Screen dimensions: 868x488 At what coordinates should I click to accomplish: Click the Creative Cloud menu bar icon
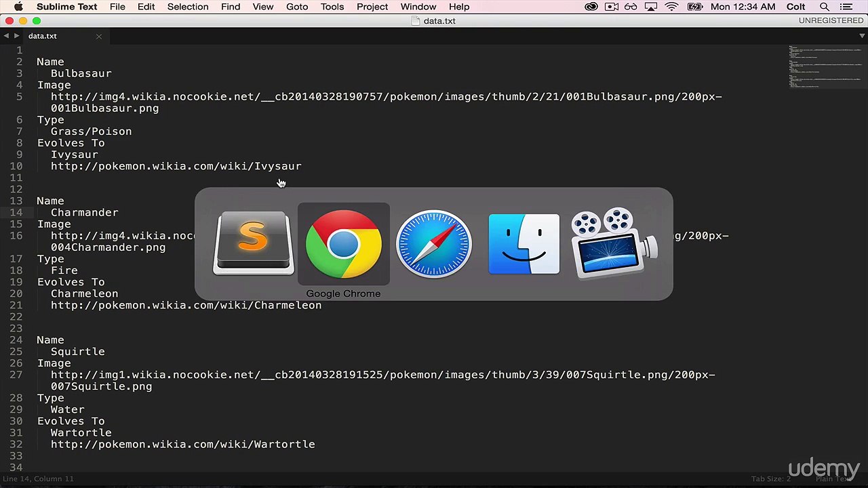pos(591,7)
